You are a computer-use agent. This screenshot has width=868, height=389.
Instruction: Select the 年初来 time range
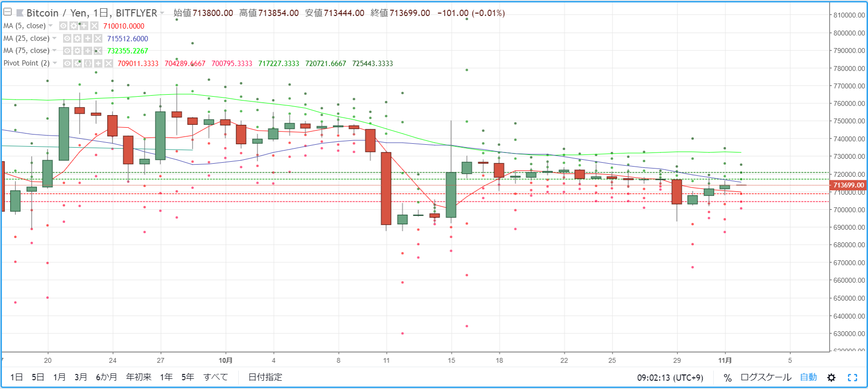click(138, 377)
